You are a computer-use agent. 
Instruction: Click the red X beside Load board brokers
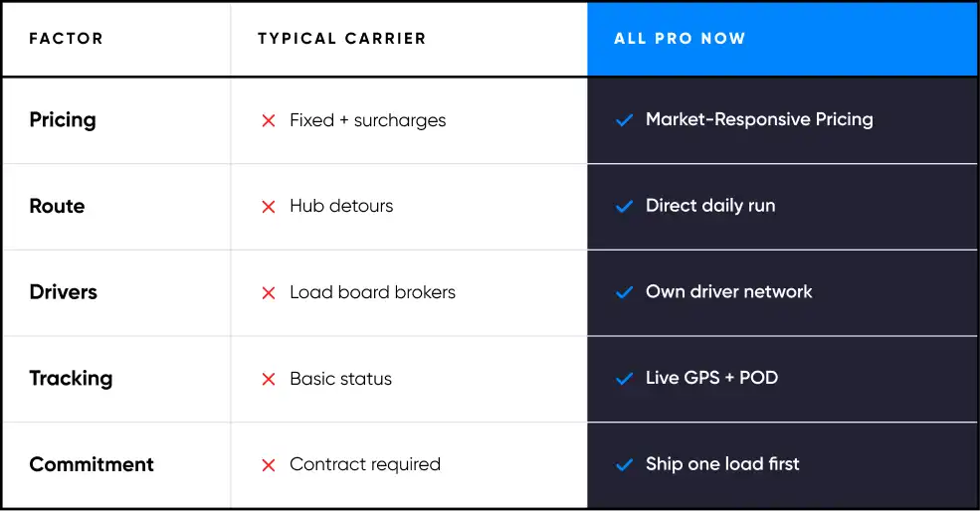click(269, 293)
